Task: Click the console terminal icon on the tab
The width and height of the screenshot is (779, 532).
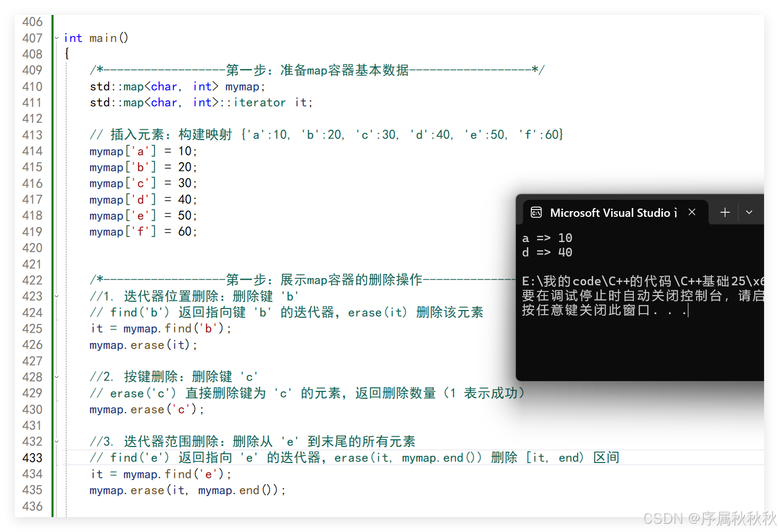Action: (536, 213)
